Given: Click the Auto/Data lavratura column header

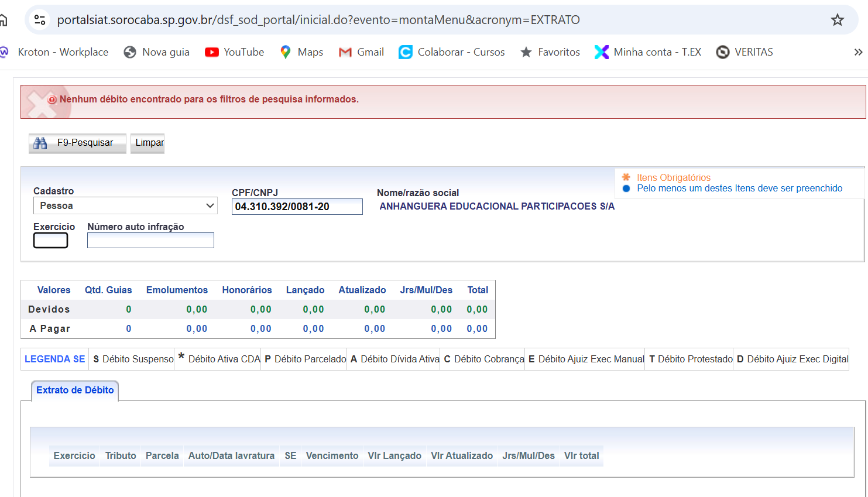Looking at the screenshot, I should point(231,455).
